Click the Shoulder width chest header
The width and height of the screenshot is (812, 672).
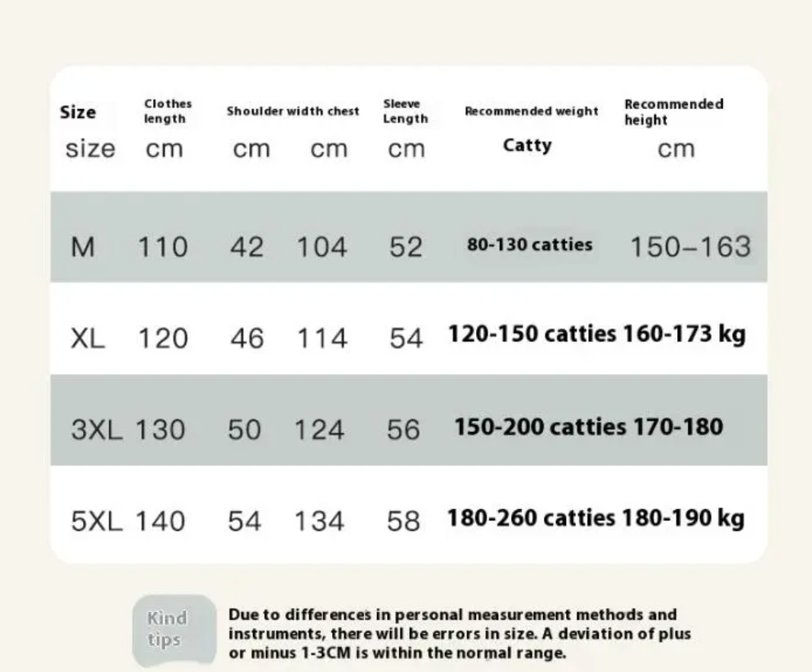[293, 111]
